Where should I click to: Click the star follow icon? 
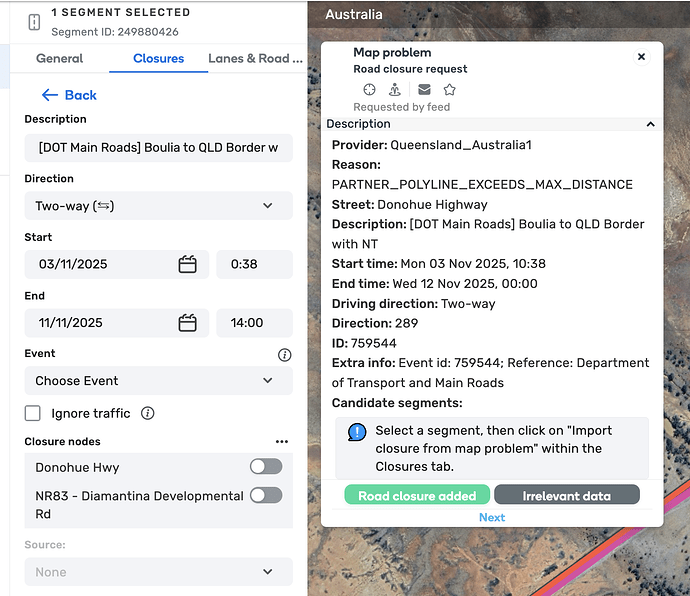coord(450,89)
